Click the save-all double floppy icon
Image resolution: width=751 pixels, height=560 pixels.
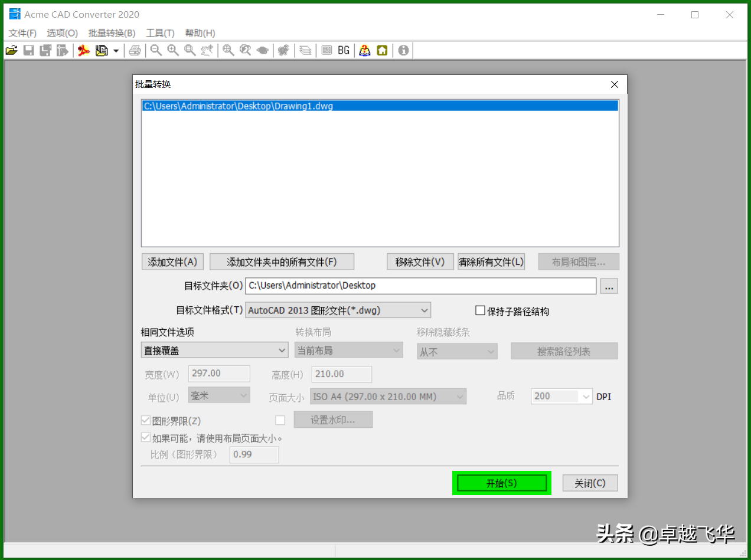45,51
